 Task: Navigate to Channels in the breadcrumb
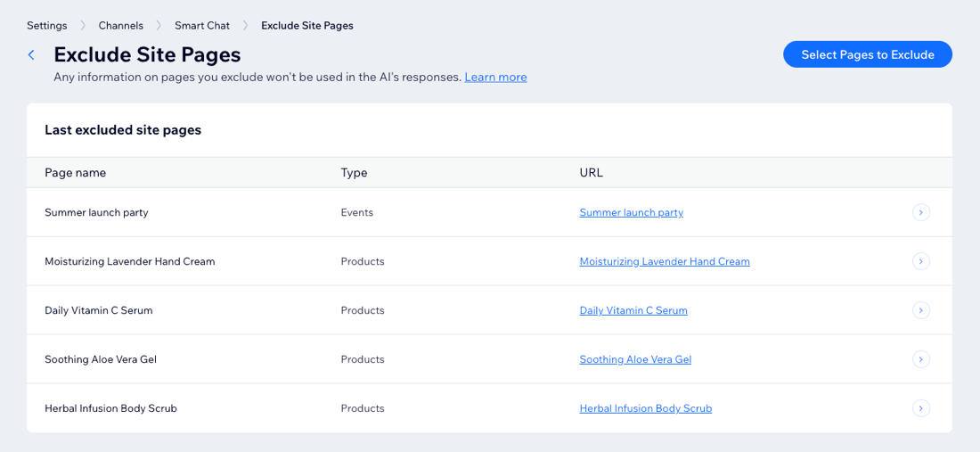(x=120, y=26)
